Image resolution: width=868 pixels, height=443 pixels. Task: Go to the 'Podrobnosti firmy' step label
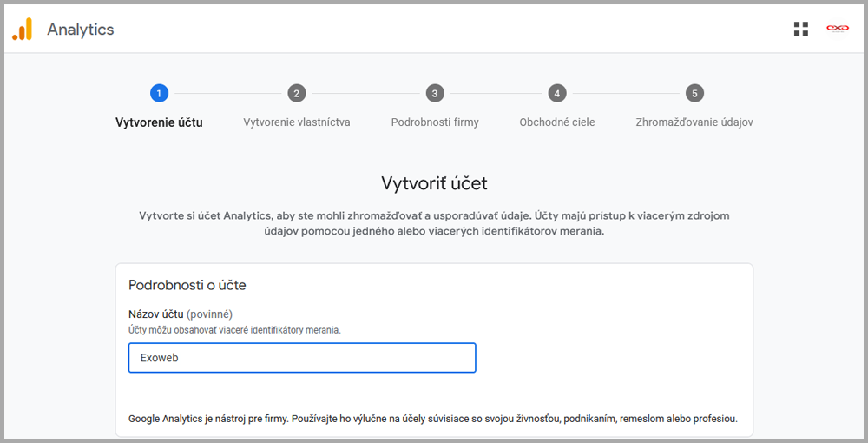[435, 122]
